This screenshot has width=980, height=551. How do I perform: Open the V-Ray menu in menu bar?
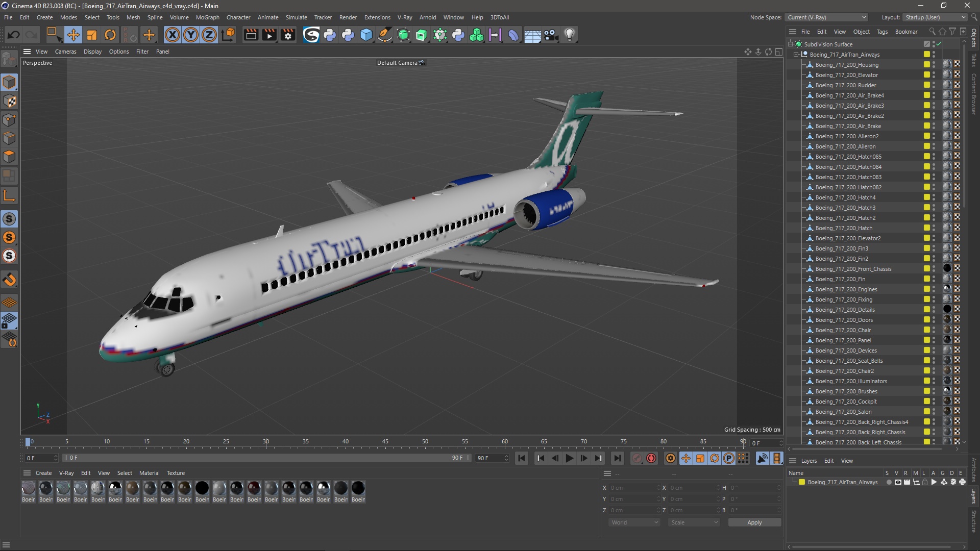[x=404, y=17]
